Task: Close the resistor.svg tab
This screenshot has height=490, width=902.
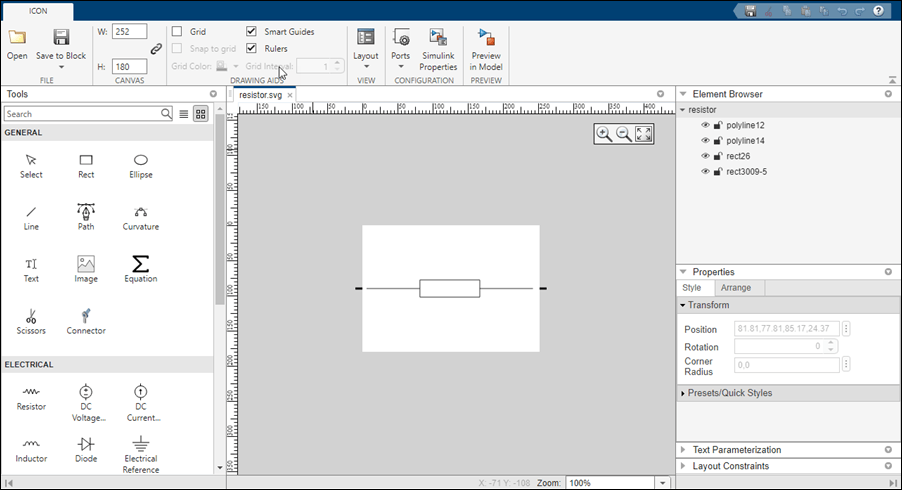Action: [x=290, y=95]
